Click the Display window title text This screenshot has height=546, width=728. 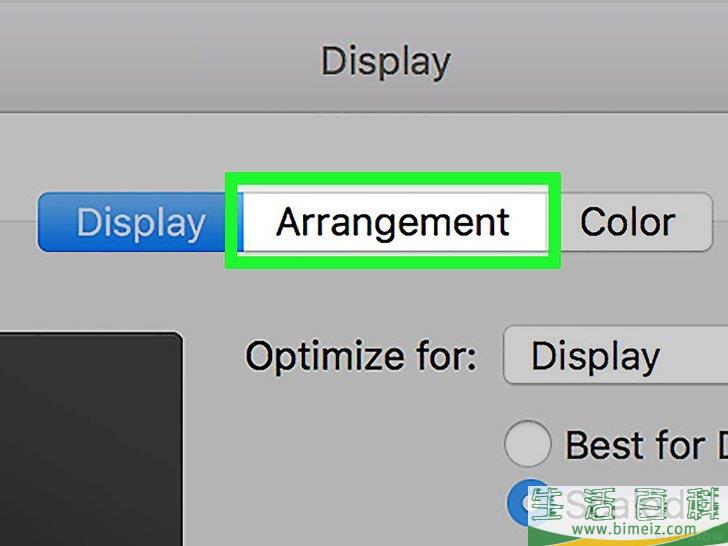[x=386, y=61]
